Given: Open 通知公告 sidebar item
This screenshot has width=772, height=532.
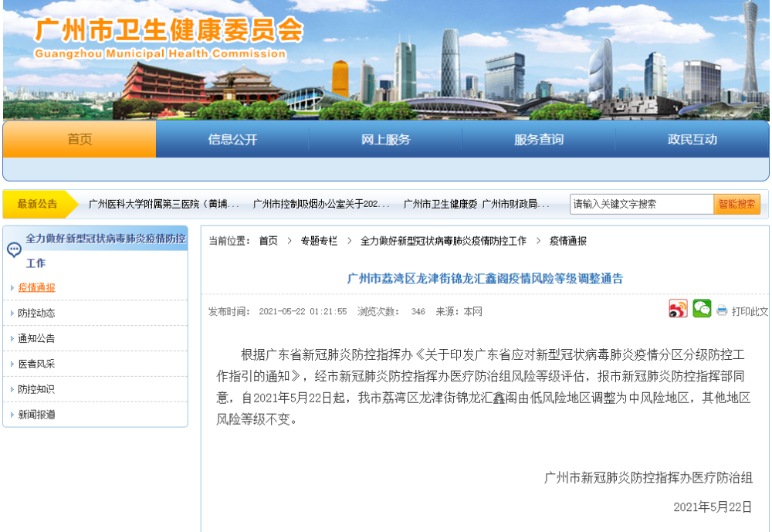Looking at the screenshot, I should (x=37, y=339).
